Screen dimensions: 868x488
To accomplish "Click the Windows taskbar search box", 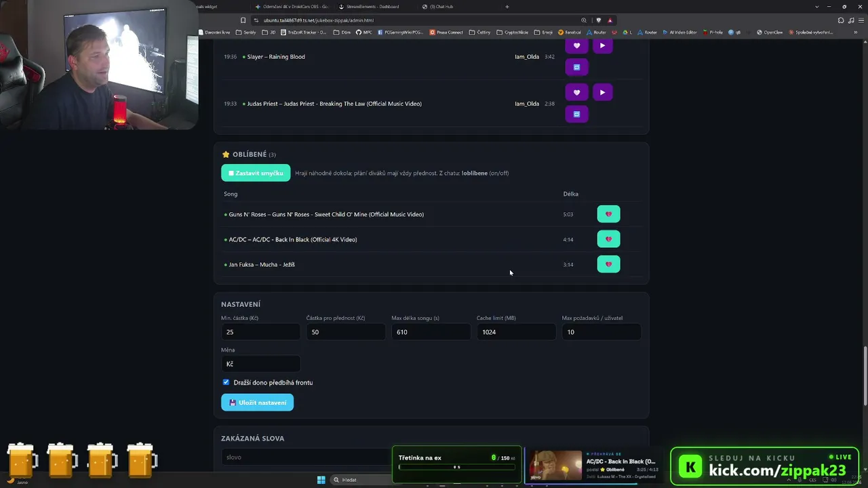I will pyautogui.click(x=359, y=480).
